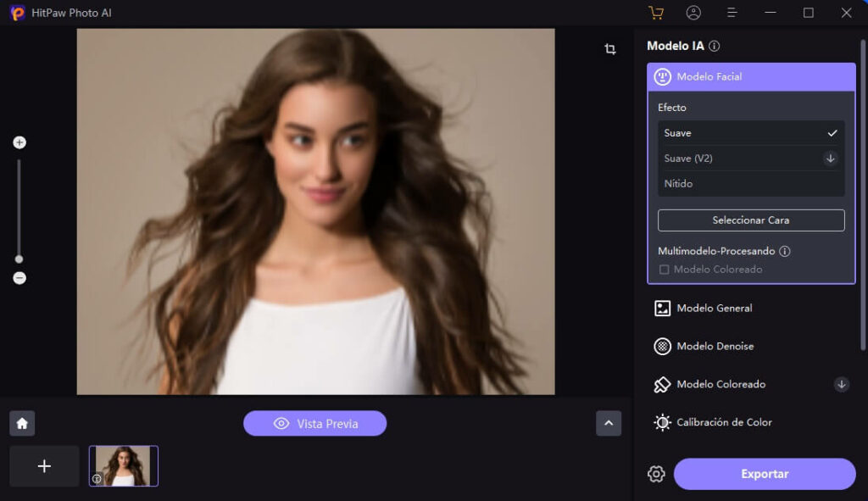
Task: Enable the Modelo Coloreado checkbox
Action: pyautogui.click(x=665, y=270)
